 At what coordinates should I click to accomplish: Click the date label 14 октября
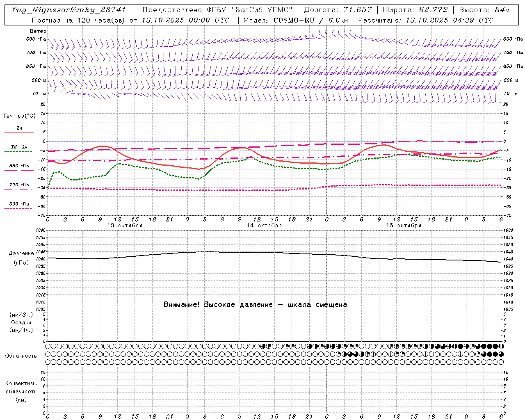[x=264, y=226]
